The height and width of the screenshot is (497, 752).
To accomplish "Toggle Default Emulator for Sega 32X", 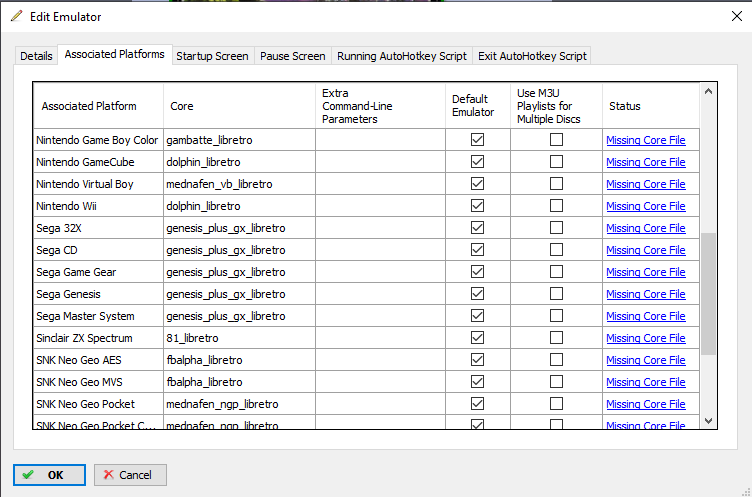I will (x=477, y=228).
